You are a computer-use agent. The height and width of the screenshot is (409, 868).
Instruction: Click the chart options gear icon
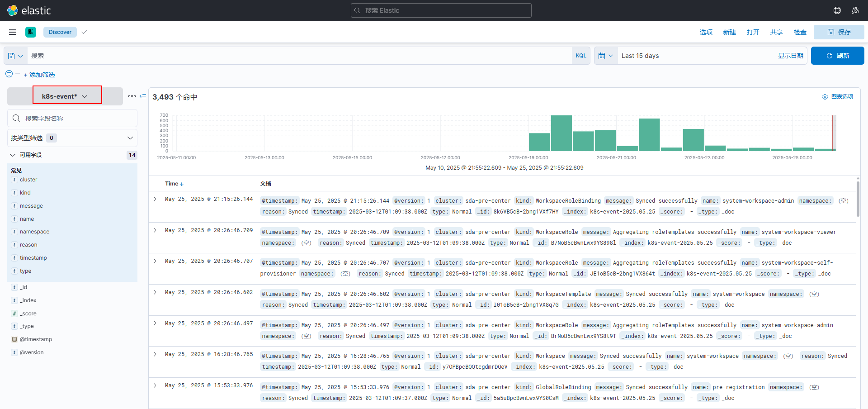tap(825, 97)
